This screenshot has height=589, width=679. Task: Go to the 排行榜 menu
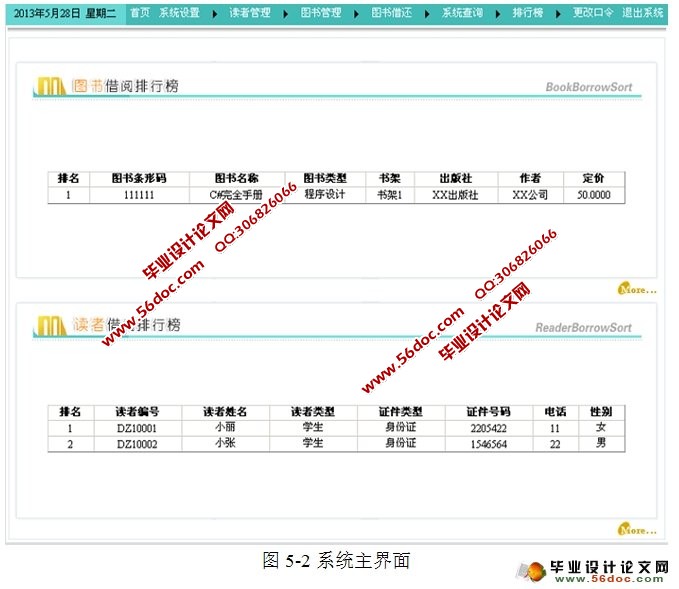click(527, 14)
